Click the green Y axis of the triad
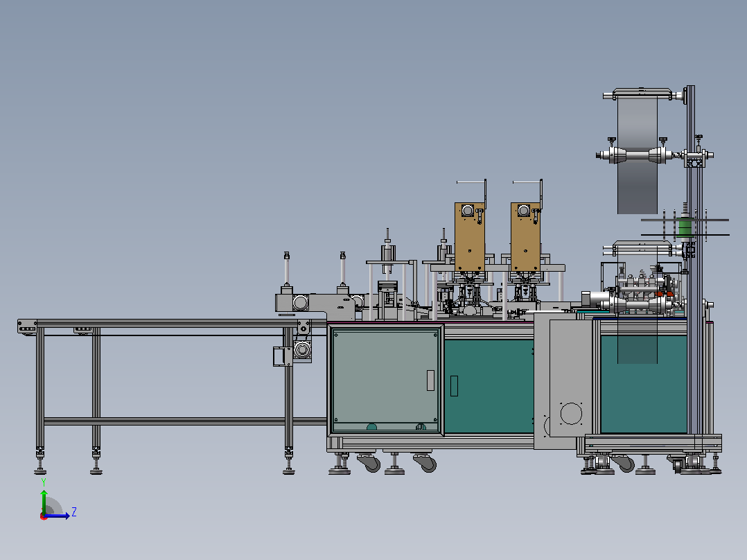The image size is (747, 560). point(44,502)
